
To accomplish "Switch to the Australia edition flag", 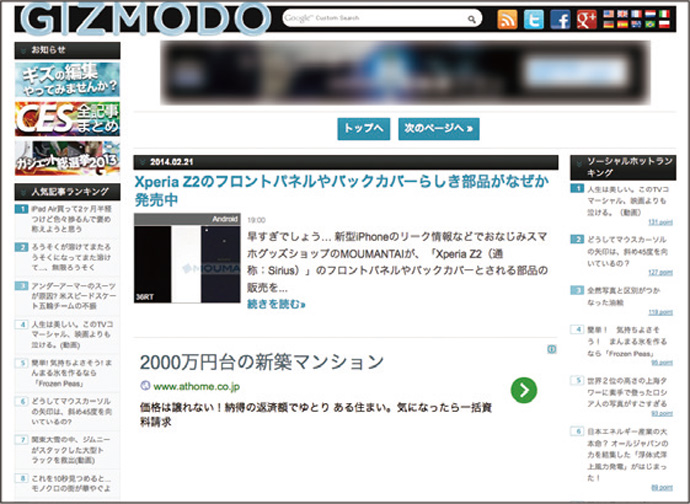I will coord(636,25).
